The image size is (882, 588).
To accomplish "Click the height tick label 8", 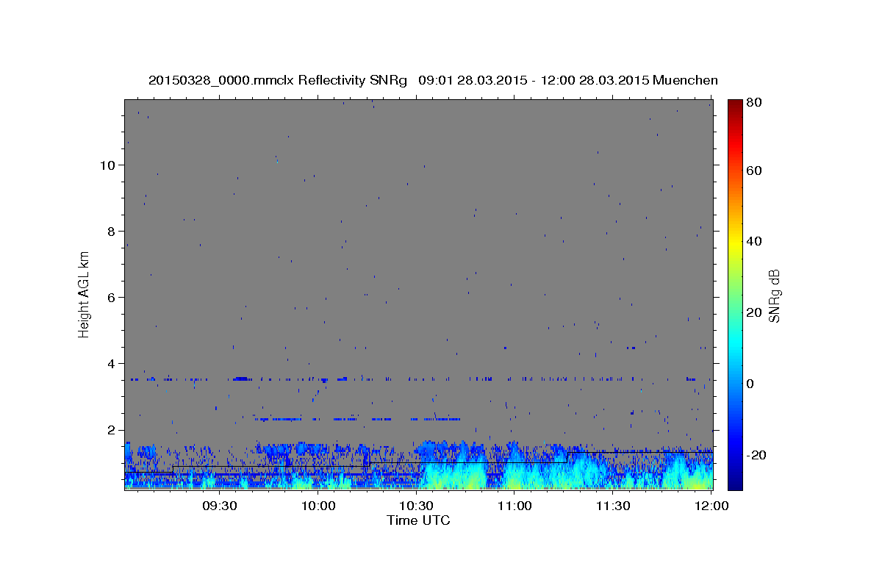I will click(x=112, y=231).
